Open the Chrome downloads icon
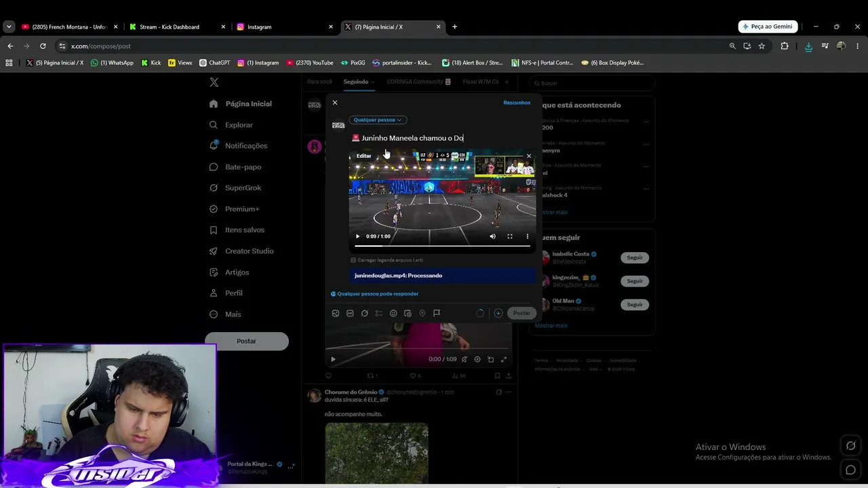 click(x=808, y=46)
